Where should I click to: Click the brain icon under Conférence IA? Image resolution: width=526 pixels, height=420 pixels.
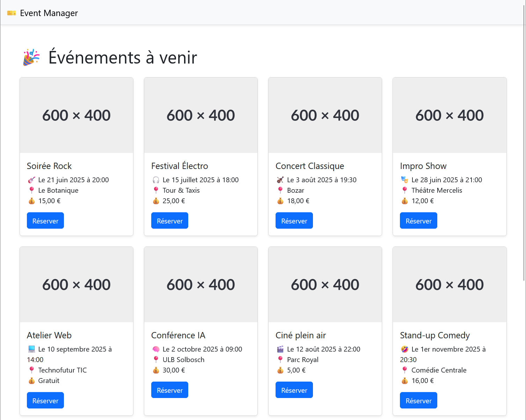pyautogui.click(x=156, y=349)
